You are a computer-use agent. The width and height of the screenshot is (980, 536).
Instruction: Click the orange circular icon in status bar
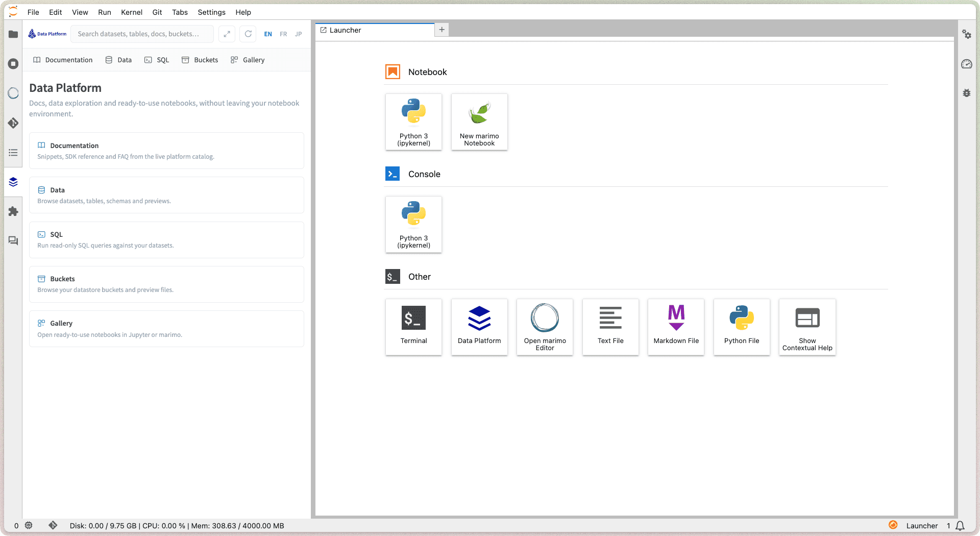coord(893,525)
